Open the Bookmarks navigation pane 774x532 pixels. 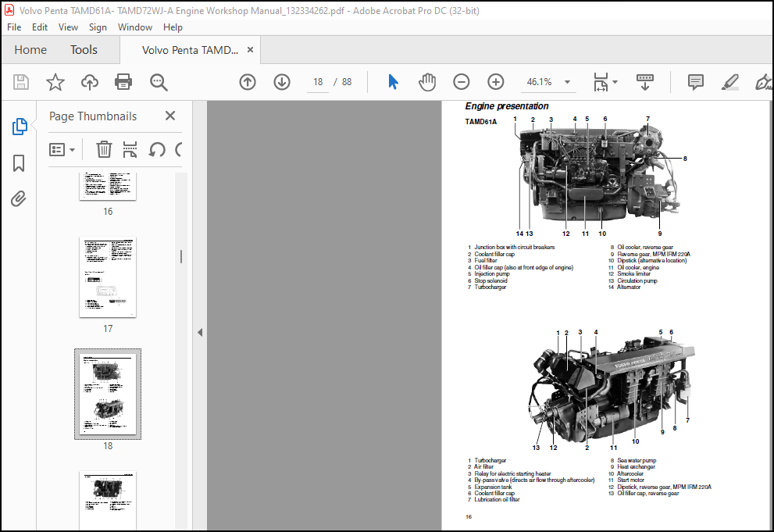click(19, 162)
